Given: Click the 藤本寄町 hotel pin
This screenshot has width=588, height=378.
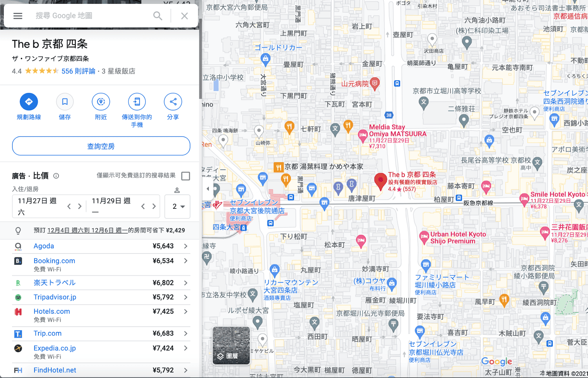Looking at the screenshot, I should point(486,186).
